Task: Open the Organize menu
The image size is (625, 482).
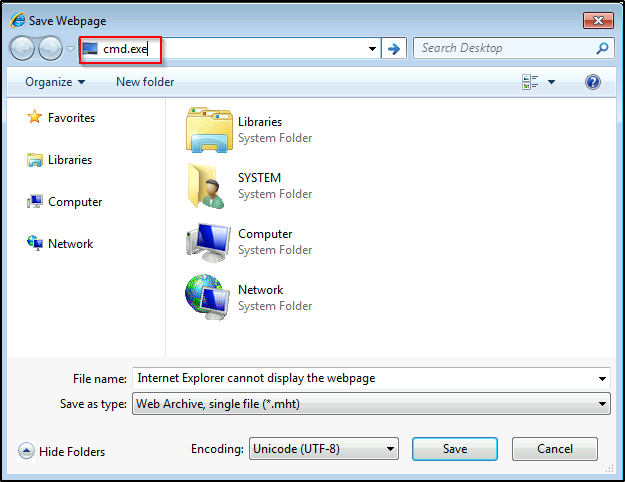Action: pos(54,82)
